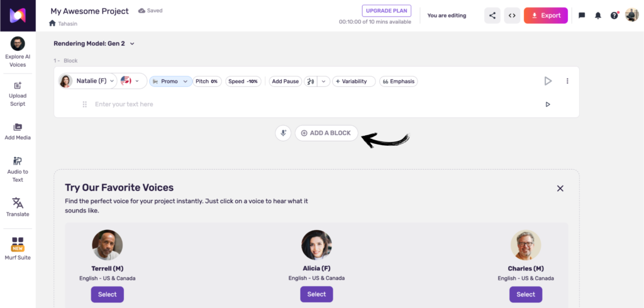This screenshot has height=308, width=644.
Task: Click the Emphasis button
Action: click(398, 81)
